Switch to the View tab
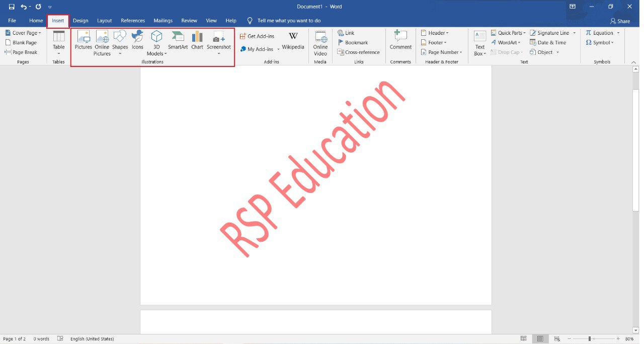 (211, 21)
